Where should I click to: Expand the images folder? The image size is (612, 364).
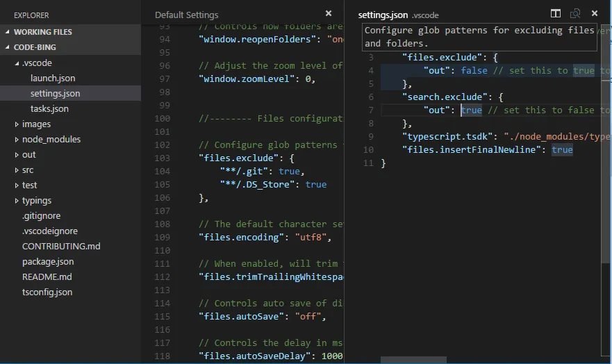click(x=17, y=124)
